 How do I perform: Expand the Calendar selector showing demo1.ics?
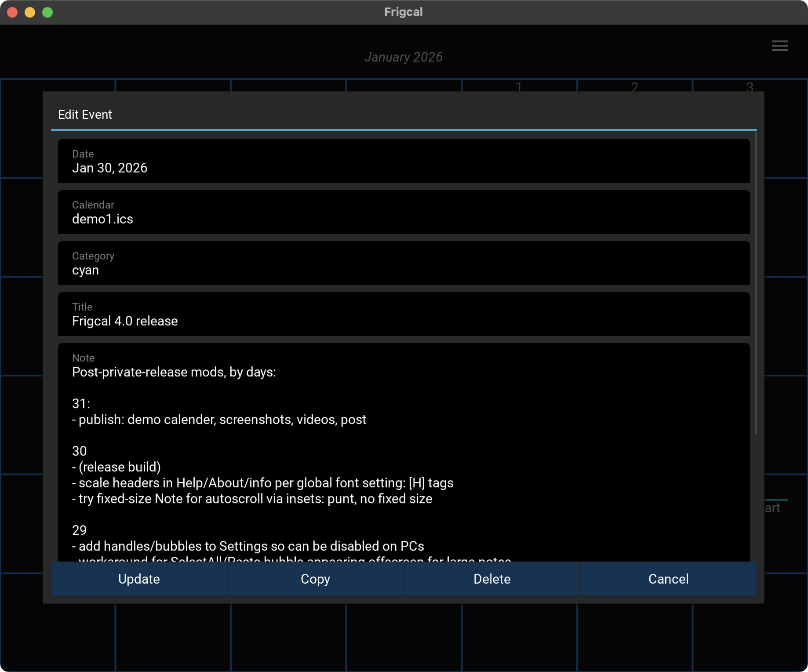[x=404, y=212]
